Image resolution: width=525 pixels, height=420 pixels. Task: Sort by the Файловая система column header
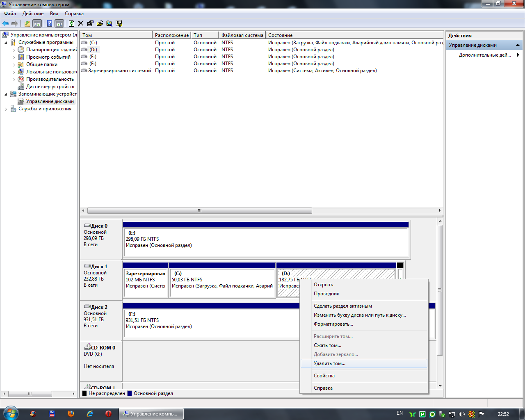pos(242,35)
